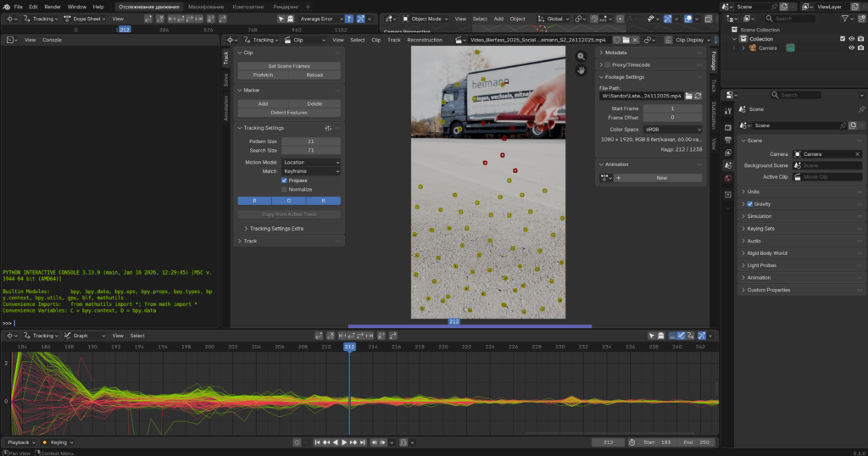The image size is (868, 456).
Task: Click the Delete marker button
Action: pyautogui.click(x=314, y=103)
